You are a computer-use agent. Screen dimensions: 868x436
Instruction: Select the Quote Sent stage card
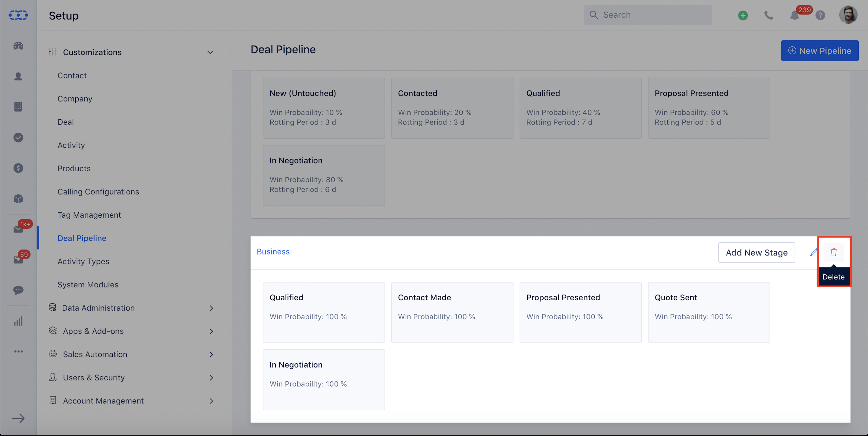[709, 312]
